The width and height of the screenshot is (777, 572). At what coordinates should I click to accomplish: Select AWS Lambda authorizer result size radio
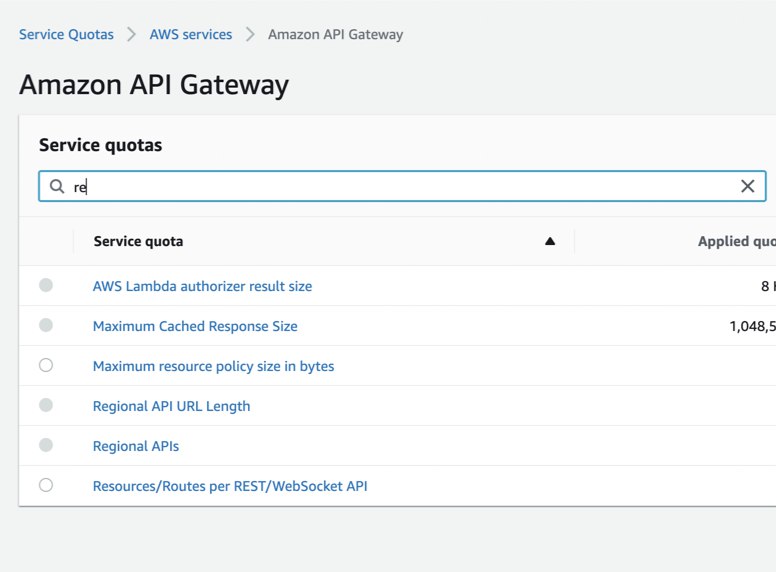click(x=46, y=285)
